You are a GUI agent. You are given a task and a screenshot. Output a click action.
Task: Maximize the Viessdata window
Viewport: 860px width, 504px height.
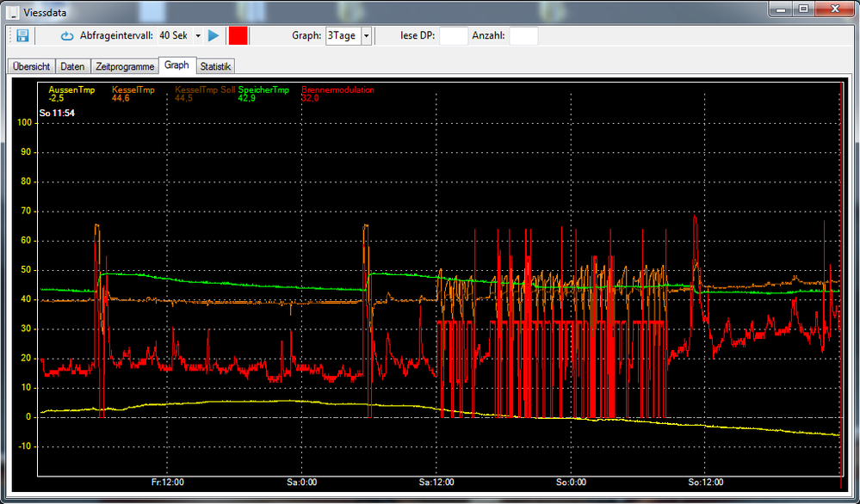pos(803,9)
